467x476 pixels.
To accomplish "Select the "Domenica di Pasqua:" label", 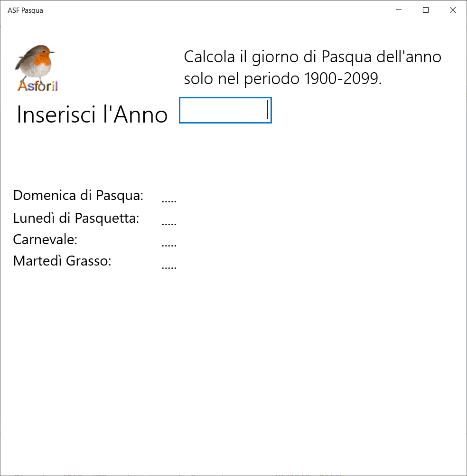I will pos(78,195).
